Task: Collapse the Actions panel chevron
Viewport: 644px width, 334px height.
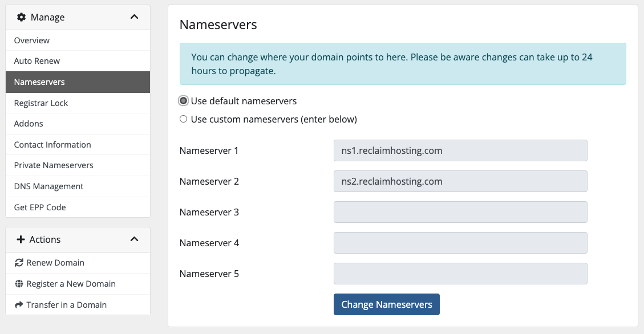Action: pos(134,239)
